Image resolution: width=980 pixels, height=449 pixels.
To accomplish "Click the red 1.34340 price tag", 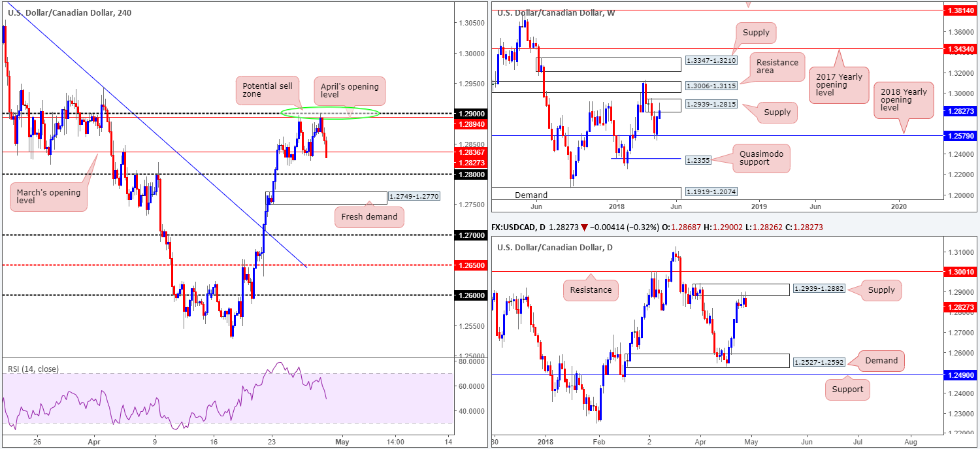I will [x=960, y=48].
